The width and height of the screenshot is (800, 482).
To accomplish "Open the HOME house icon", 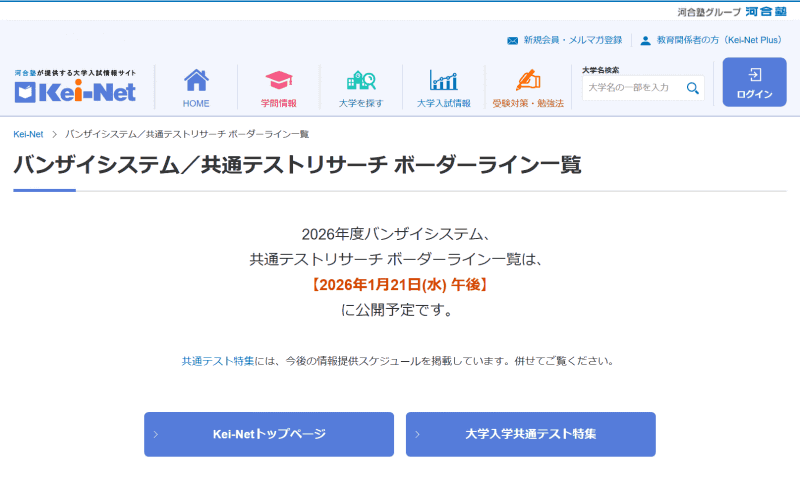I will (196, 80).
